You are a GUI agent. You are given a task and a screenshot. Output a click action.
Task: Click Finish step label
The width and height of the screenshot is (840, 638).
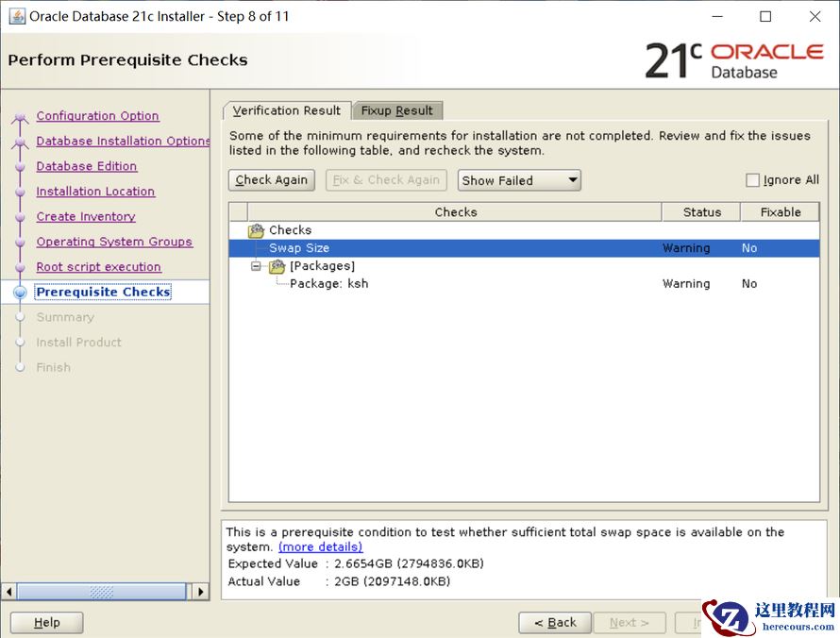tap(54, 367)
